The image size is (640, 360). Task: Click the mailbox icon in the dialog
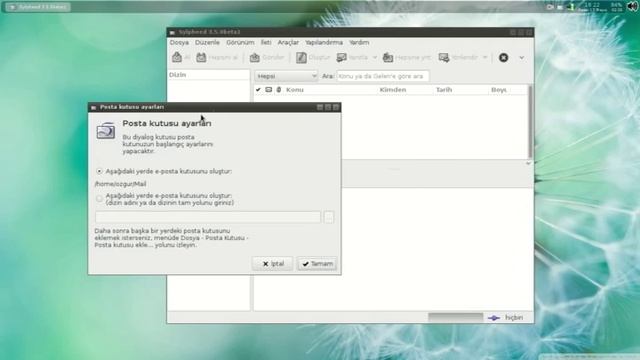[x=106, y=131]
